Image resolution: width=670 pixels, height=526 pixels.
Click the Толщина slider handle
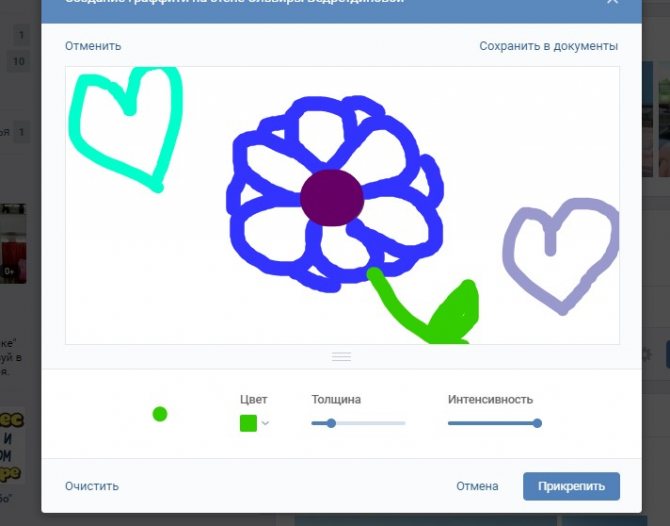click(x=331, y=423)
